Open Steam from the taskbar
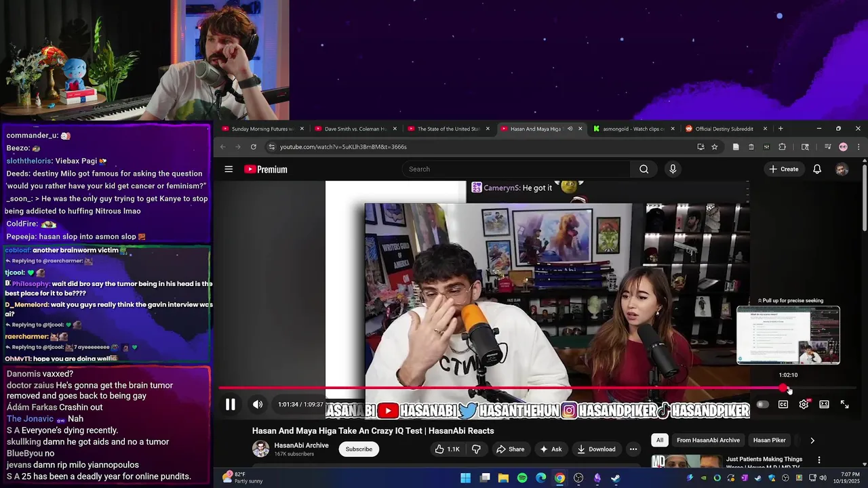This screenshot has height=488, width=868. 615,478
